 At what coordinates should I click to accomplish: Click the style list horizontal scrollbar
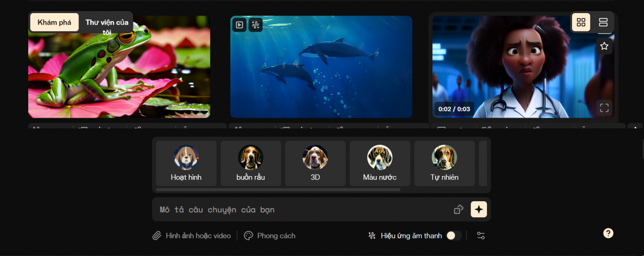[x=278, y=190]
